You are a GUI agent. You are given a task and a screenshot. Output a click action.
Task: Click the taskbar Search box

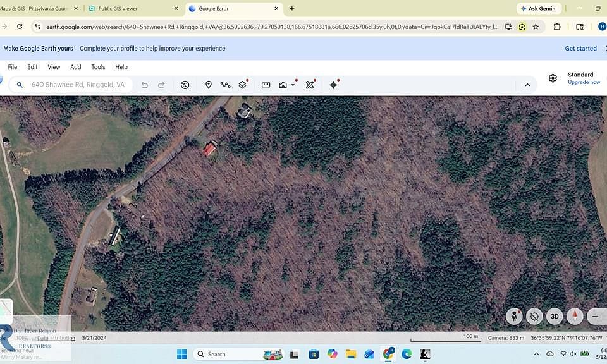click(x=239, y=354)
